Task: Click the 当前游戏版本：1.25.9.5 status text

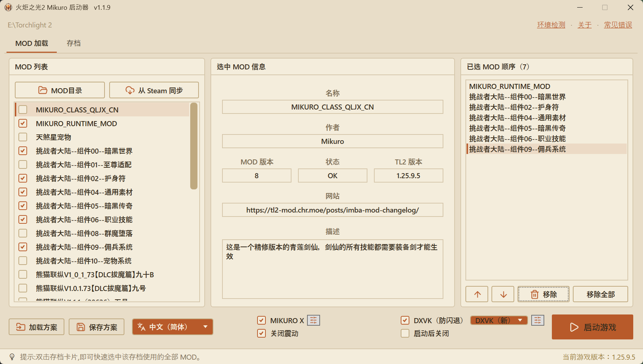Action: point(599,357)
